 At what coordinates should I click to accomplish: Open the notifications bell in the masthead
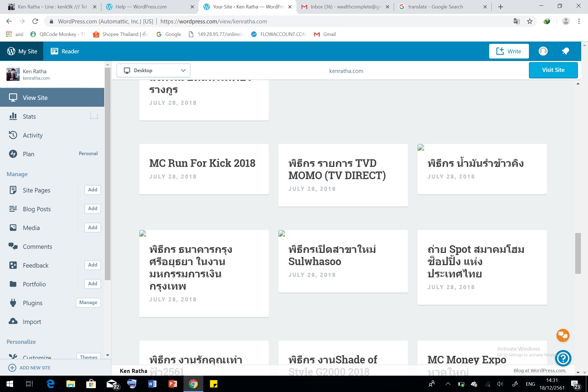[565, 51]
